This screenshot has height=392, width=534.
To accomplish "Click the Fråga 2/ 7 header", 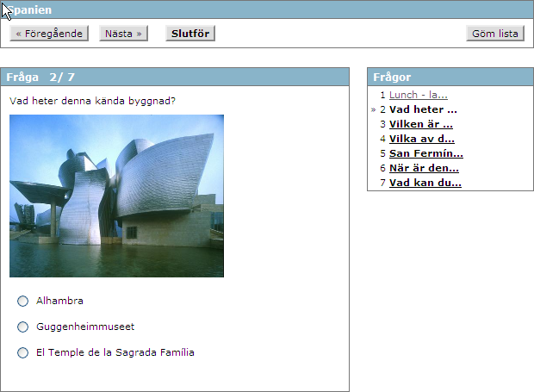I will click(x=175, y=77).
